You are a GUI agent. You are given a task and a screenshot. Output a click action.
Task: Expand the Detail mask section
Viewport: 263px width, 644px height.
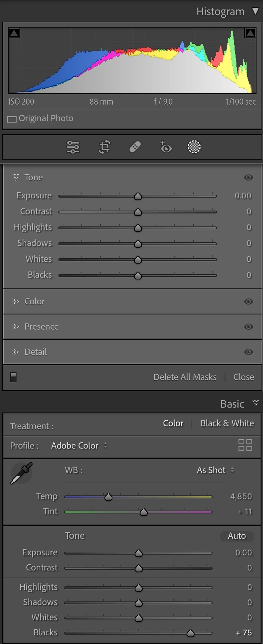click(36, 352)
